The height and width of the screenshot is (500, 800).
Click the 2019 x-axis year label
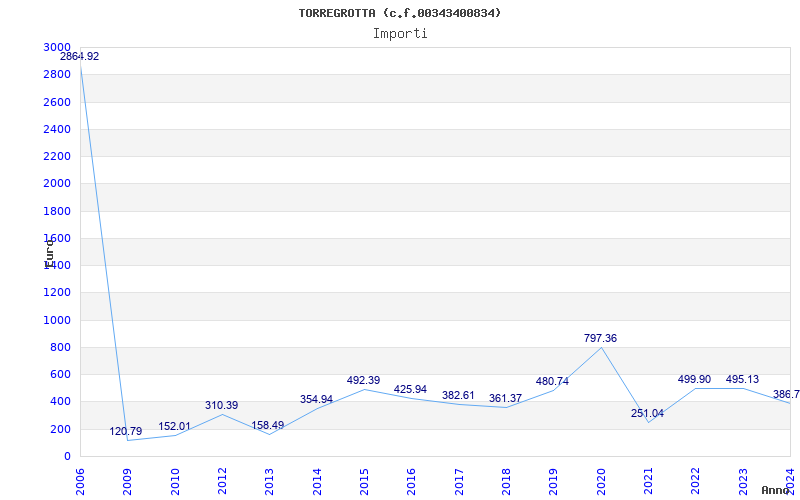[554, 482]
